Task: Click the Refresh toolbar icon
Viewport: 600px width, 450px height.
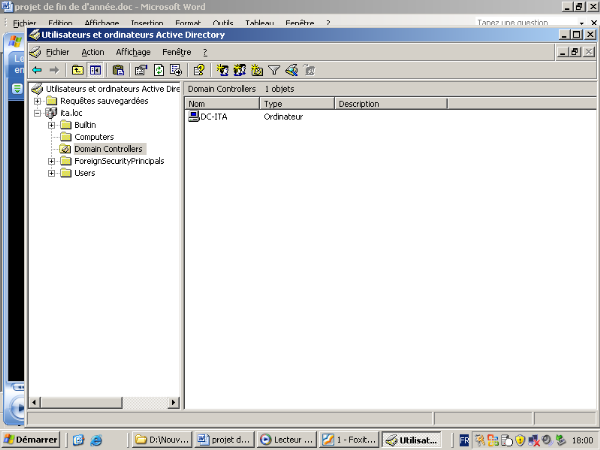Action: coord(158,70)
